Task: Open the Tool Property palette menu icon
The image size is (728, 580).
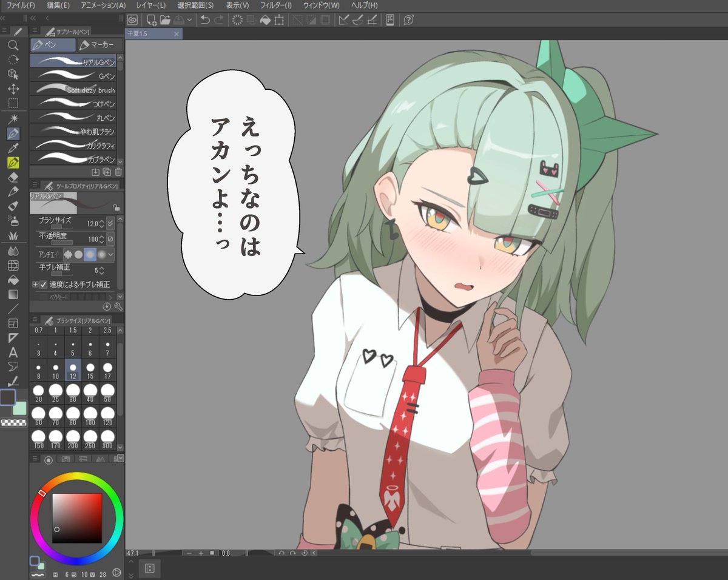Action: pyautogui.click(x=35, y=185)
